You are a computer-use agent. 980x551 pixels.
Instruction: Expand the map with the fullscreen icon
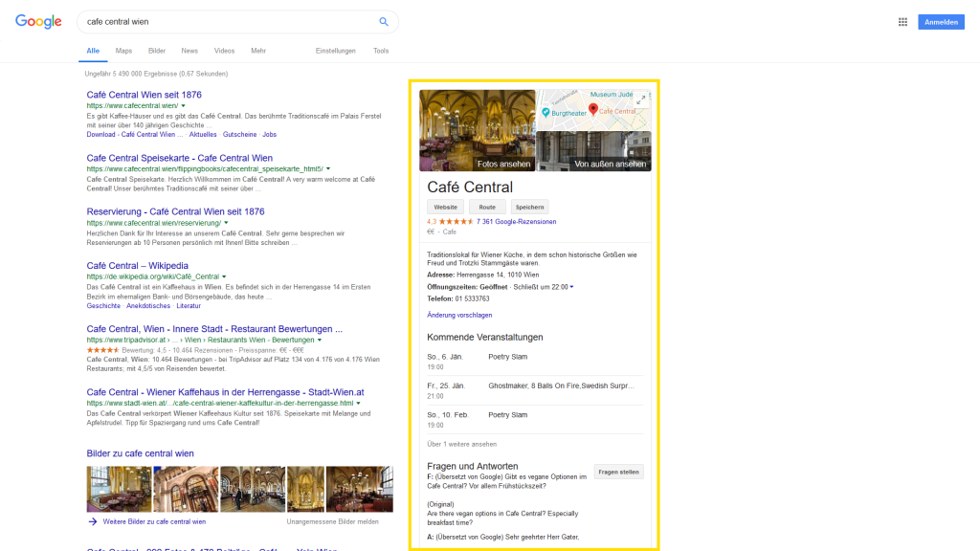pos(641,99)
